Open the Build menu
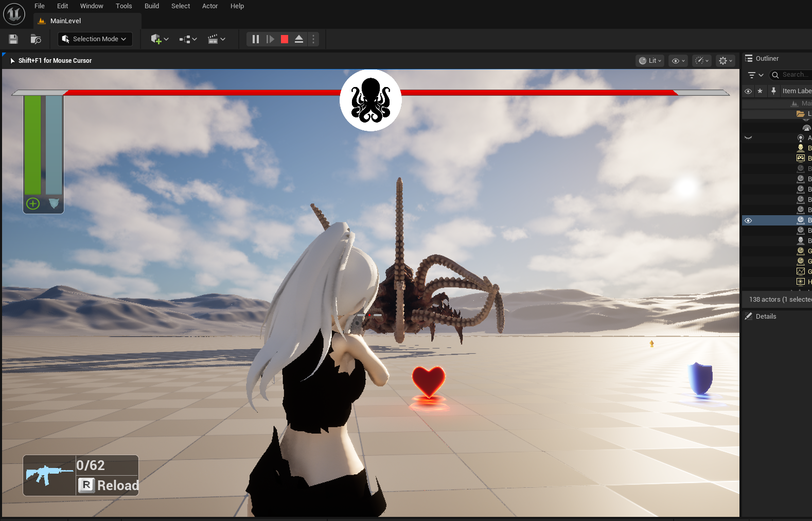 point(152,6)
